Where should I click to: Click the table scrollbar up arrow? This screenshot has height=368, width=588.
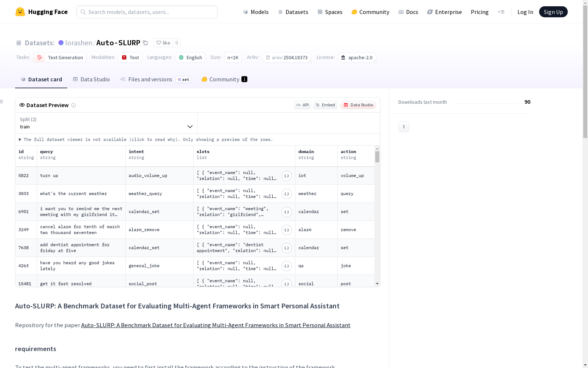point(377,148)
